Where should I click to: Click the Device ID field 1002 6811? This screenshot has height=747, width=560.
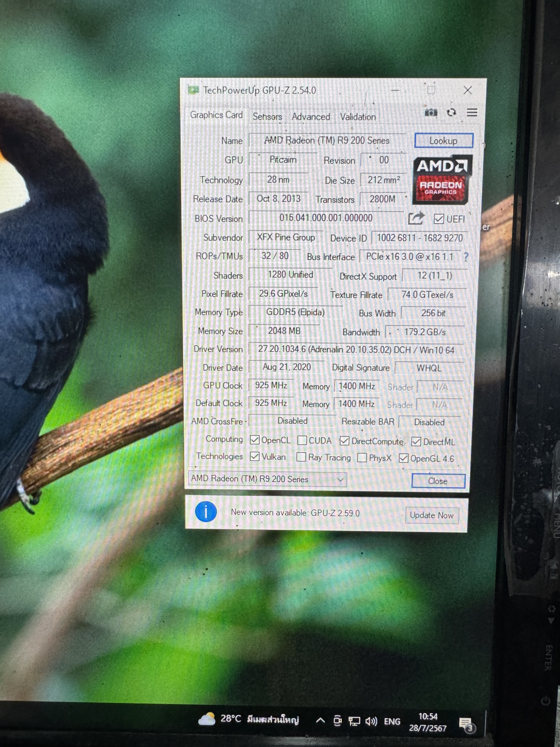(420, 238)
